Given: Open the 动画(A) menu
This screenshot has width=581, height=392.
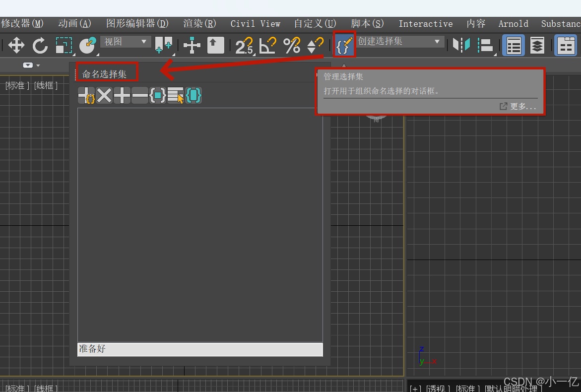Looking at the screenshot, I should 74,24.
